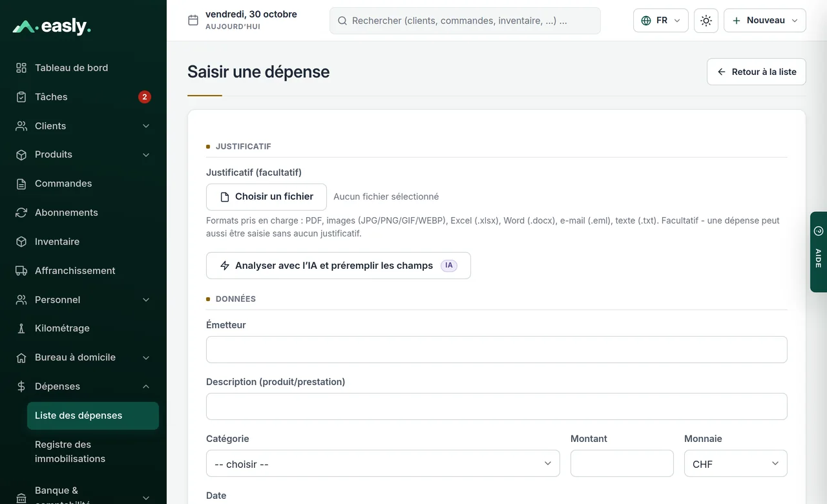The height and width of the screenshot is (504, 827).
Task: Click the 'Aucun fichier sélectionné' text
Action: [386, 196]
